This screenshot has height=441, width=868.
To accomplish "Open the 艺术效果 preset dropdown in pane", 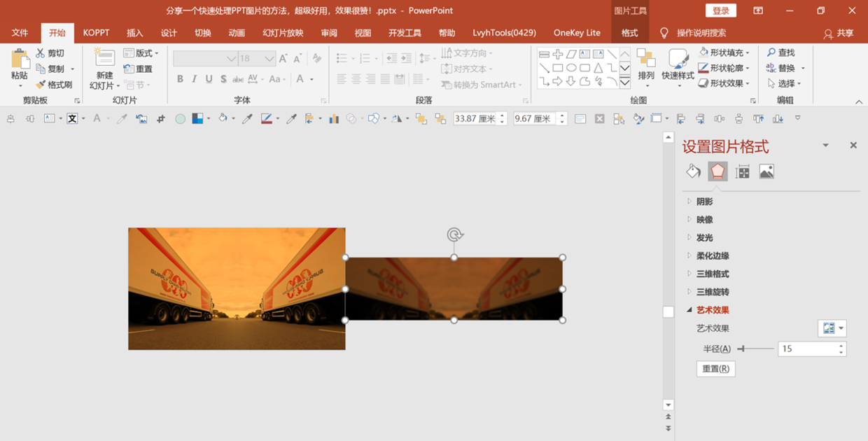I will pos(832,328).
